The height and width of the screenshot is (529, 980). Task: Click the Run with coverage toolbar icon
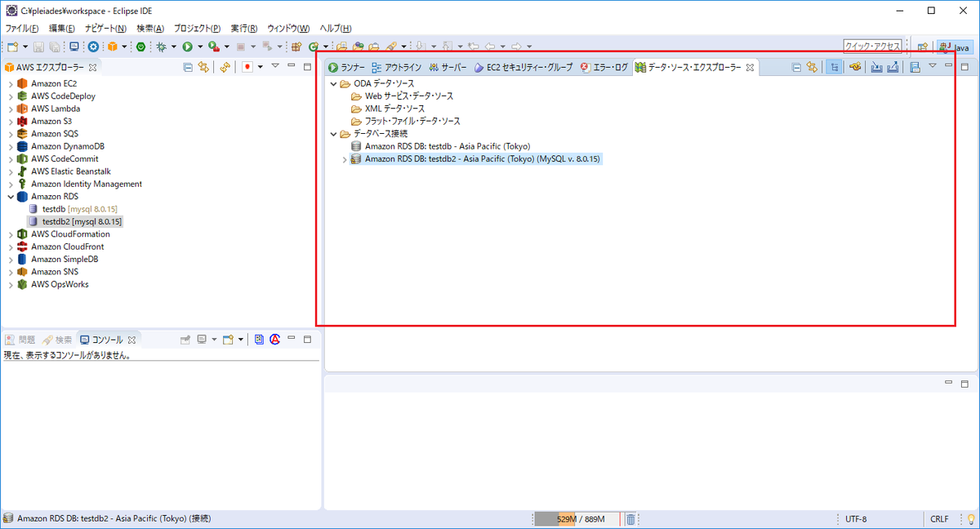pyautogui.click(x=213, y=47)
